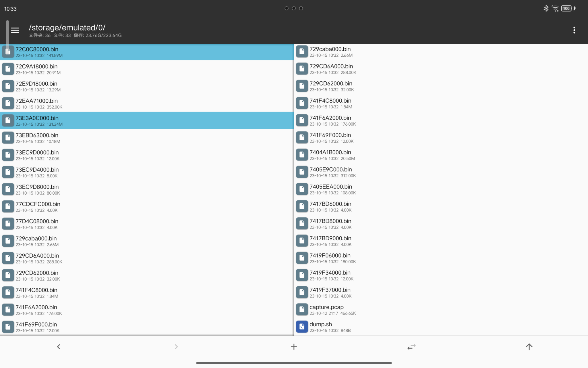Screen dimensions: 588x368
Task: Select 72EAA71000.bin file
Action: pos(147,103)
